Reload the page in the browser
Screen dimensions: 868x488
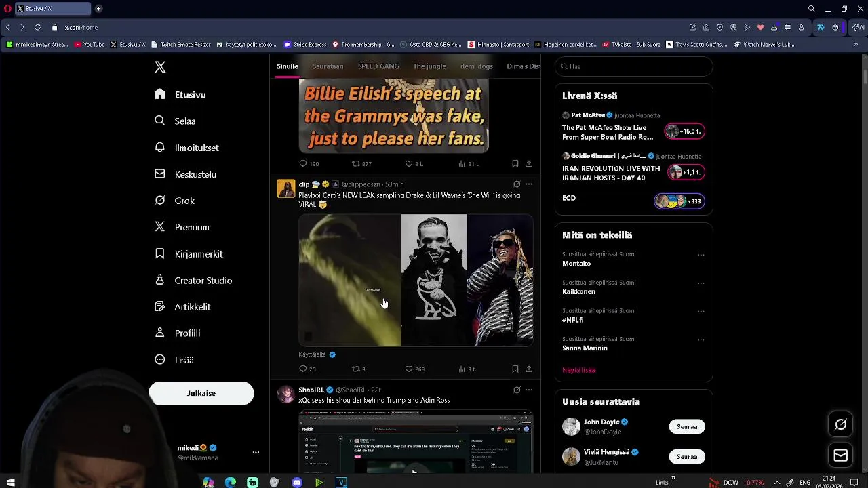[x=37, y=27]
